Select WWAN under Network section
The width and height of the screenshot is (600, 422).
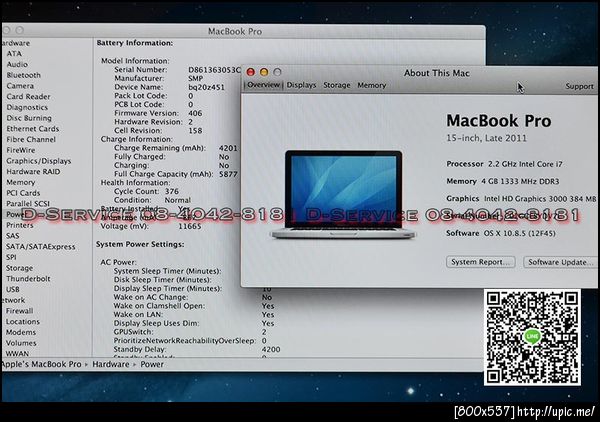click(17, 354)
